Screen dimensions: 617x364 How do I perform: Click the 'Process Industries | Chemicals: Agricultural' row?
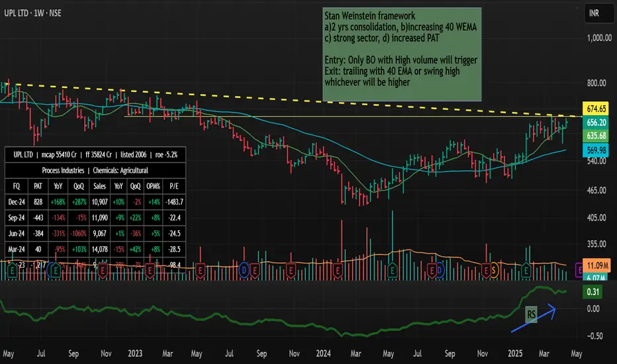click(x=95, y=170)
